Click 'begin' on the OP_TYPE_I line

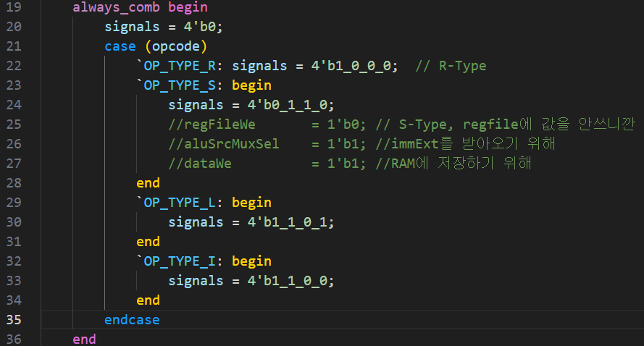tap(251, 261)
